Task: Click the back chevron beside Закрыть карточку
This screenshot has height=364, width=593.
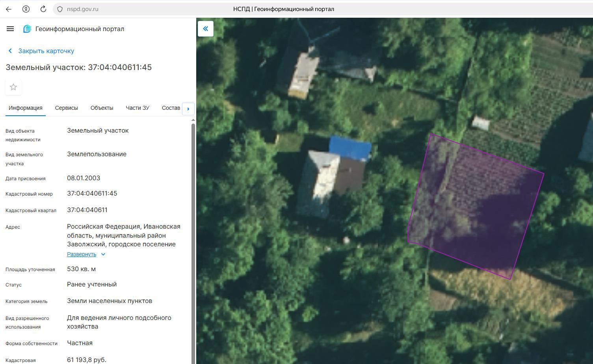Action: click(x=10, y=51)
